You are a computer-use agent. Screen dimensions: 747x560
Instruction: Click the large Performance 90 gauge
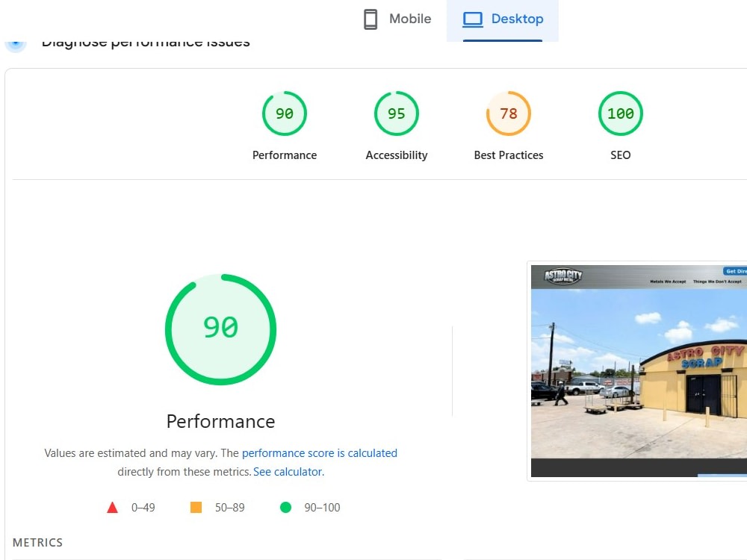(220, 329)
